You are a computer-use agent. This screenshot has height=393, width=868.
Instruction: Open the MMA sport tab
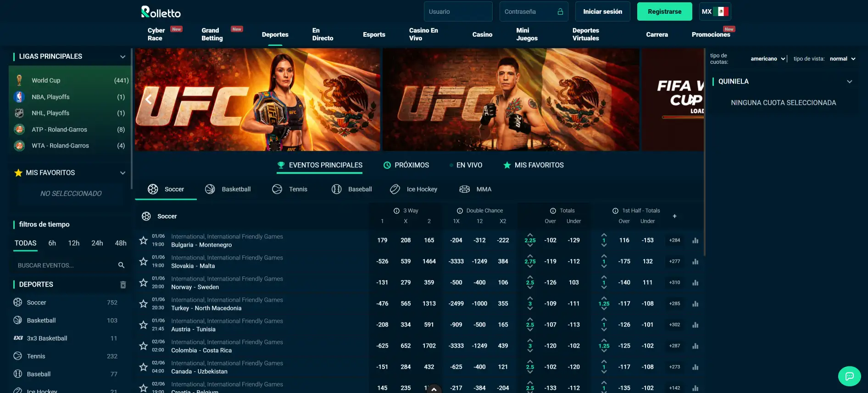pos(475,189)
